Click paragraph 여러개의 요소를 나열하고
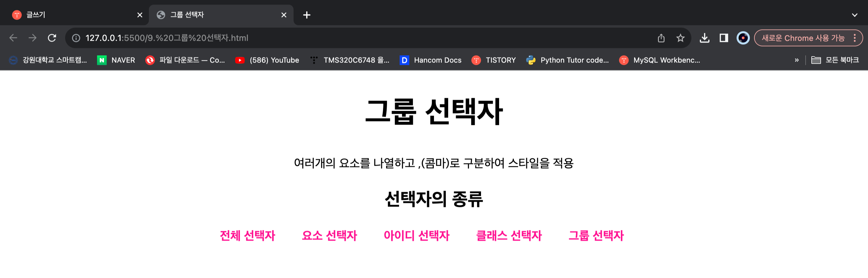 (x=434, y=163)
